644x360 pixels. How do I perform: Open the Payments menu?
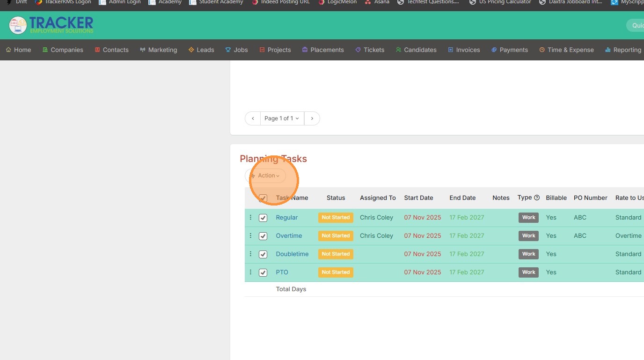tap(509, 50)
